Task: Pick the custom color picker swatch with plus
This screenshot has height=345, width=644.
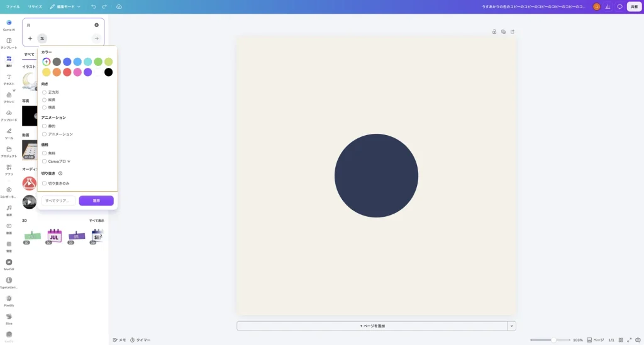Action: click(x=47, y=62)
